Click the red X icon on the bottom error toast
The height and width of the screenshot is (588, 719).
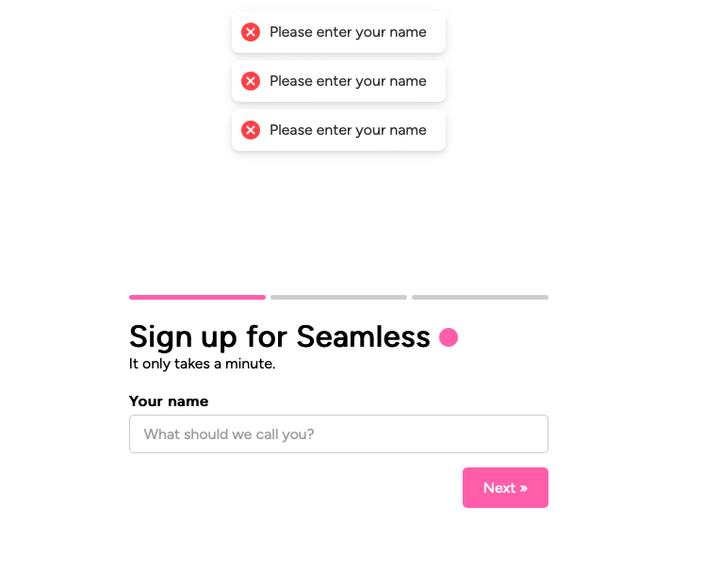(251, 130)
